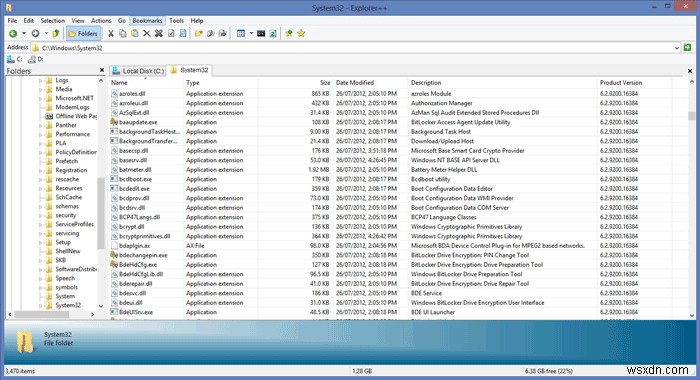Image resolution: width=700 pixels, height=380 pixels.
Task: Open the address bar dropdown
Action: pyautogui.click(x=677, y=48)
